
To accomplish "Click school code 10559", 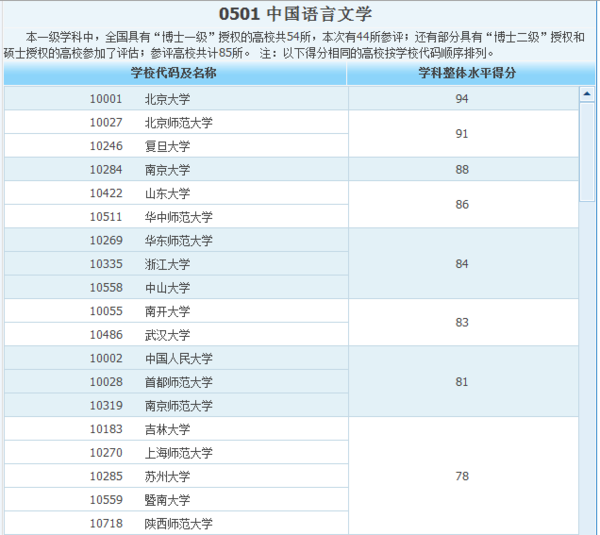I will click(106, 499).
